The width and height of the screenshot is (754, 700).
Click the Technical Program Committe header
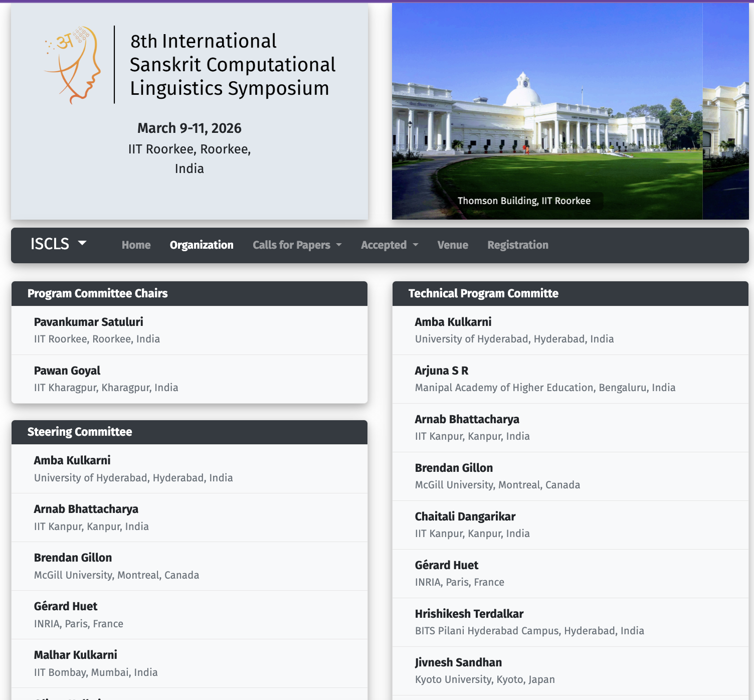click(484, 293)
